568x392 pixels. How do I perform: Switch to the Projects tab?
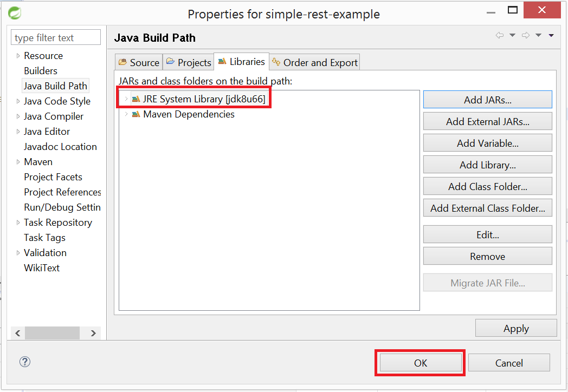188,62
